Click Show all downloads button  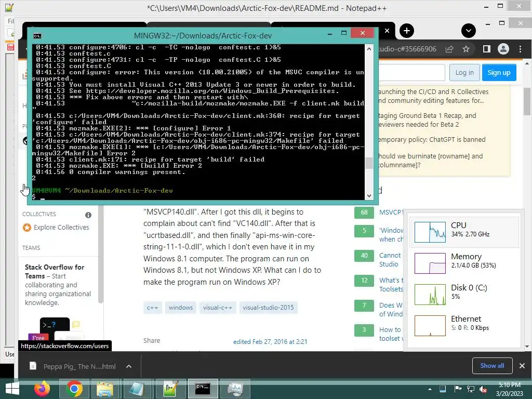(x=492, y=366)
